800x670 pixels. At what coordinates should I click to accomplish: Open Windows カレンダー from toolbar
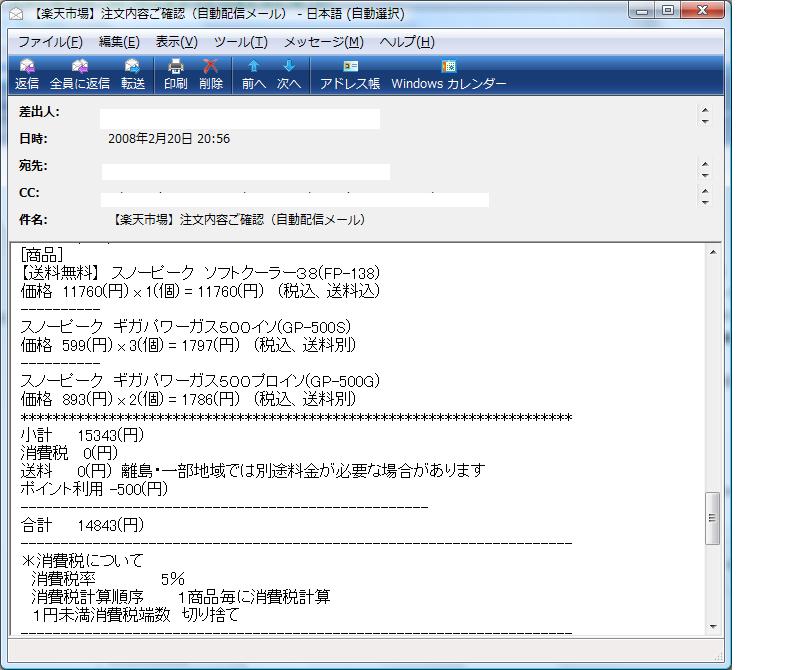point(448,75)
